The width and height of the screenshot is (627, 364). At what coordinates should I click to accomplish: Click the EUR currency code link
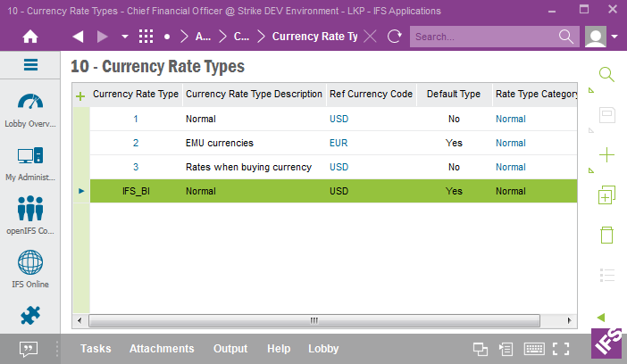tap(339, 143)
